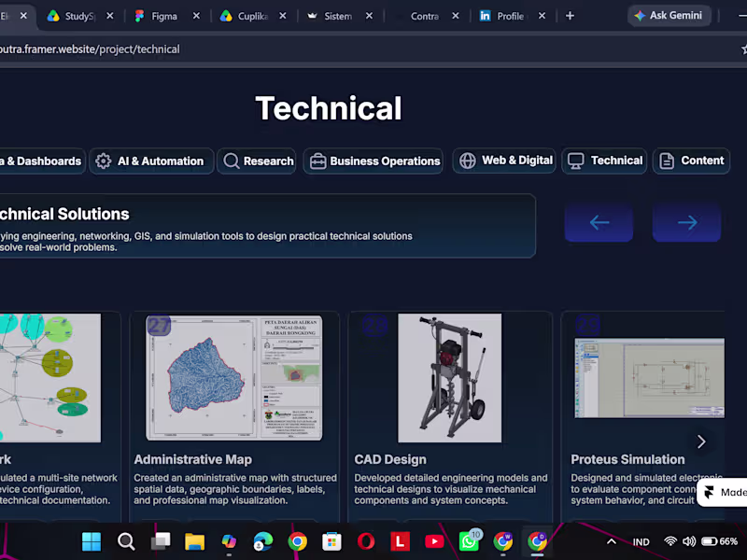Select the Web & Digital category
747x560 pixels.
504,161
